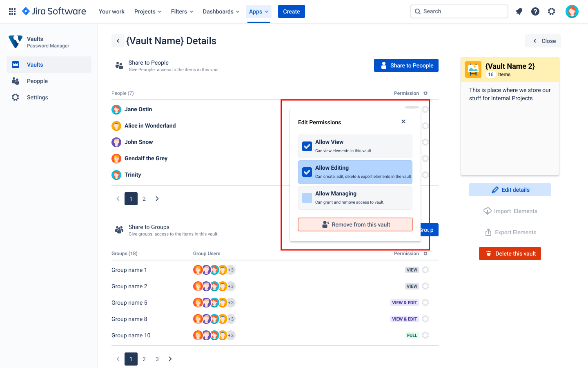Click the notifications icon in header
The height and width of the screenshot is (368, 588).
(x=519, y=11)
